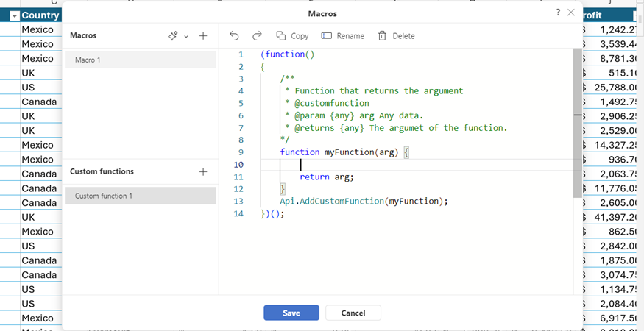Click the Copy macro icon
Image resolution: width=644 pixels, height=331 pixels.
pos(281,36)
